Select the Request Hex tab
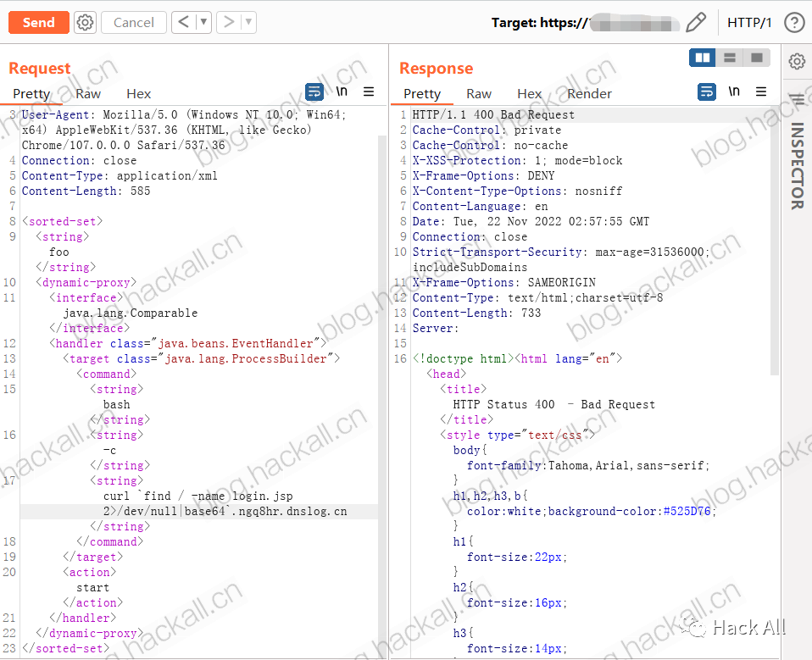The width and height of the screenshot is (812, 660). (139, 94)
